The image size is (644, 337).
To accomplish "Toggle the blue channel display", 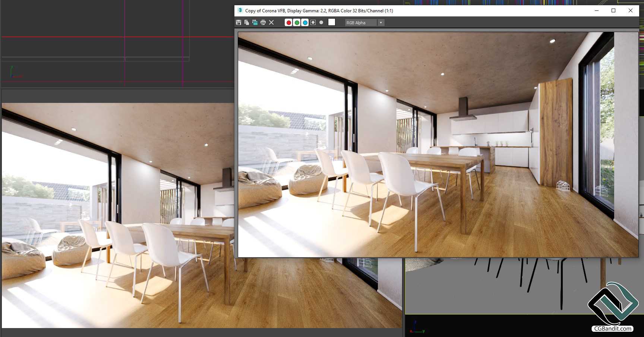I will coord(305,23).
